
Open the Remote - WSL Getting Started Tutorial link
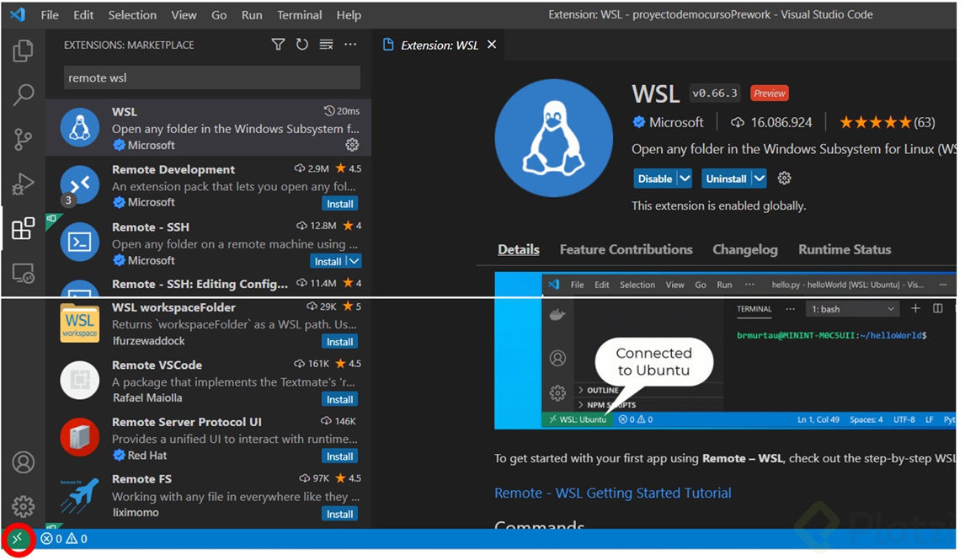(x=612, y=493)
